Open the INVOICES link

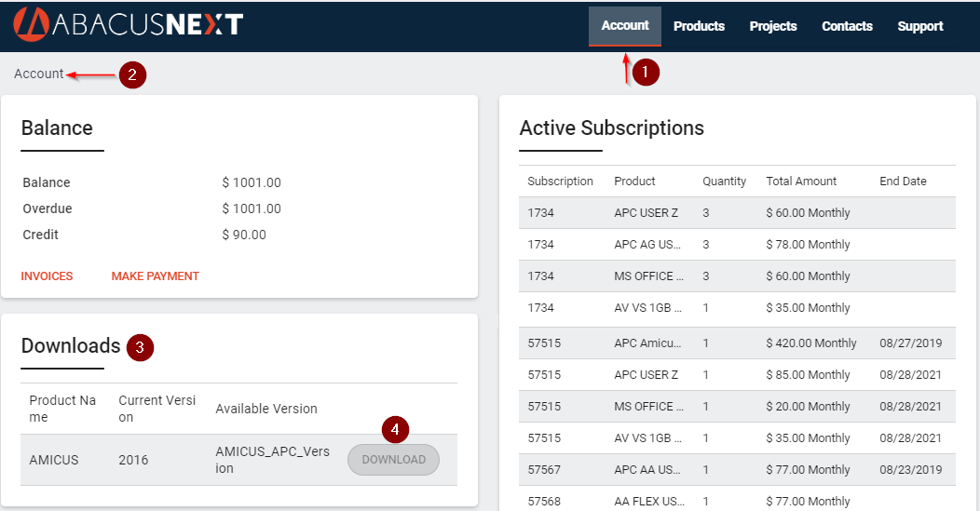47,276
